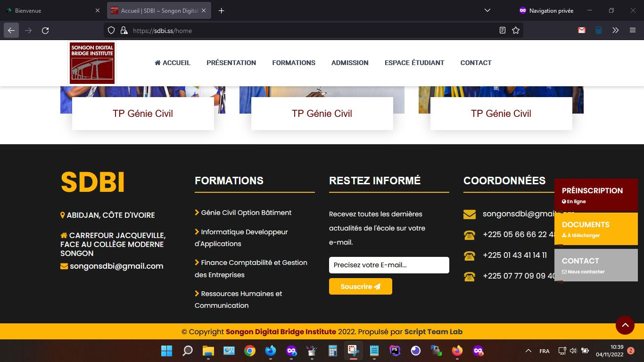Click the Firefox reload page button
Image resolution: width=644 pixels, height=362 pixels.
pyautogui.click(x=45, y=31)
